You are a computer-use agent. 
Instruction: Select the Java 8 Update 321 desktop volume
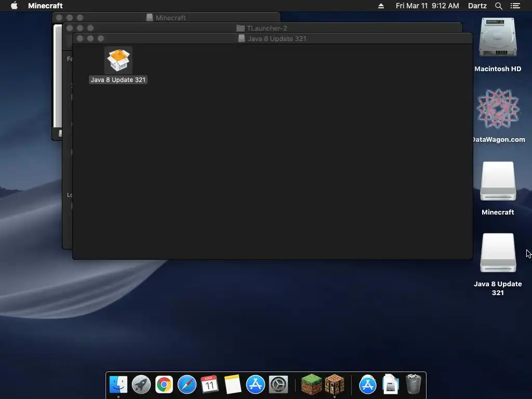[498, 253]
